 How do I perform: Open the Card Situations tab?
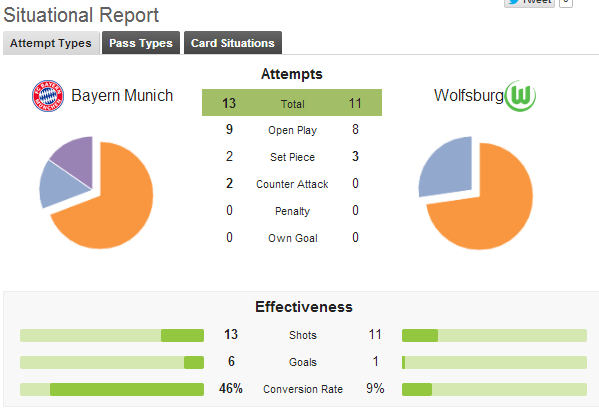pyautogui.click(x=233, y=43)
